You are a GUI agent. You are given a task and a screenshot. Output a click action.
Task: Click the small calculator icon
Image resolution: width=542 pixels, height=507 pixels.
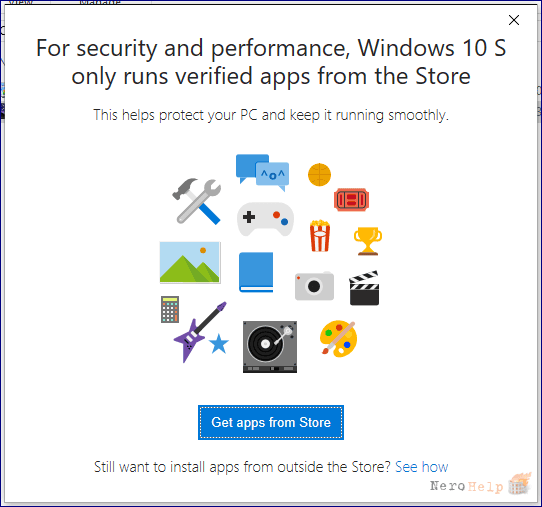tap(170, 309)
